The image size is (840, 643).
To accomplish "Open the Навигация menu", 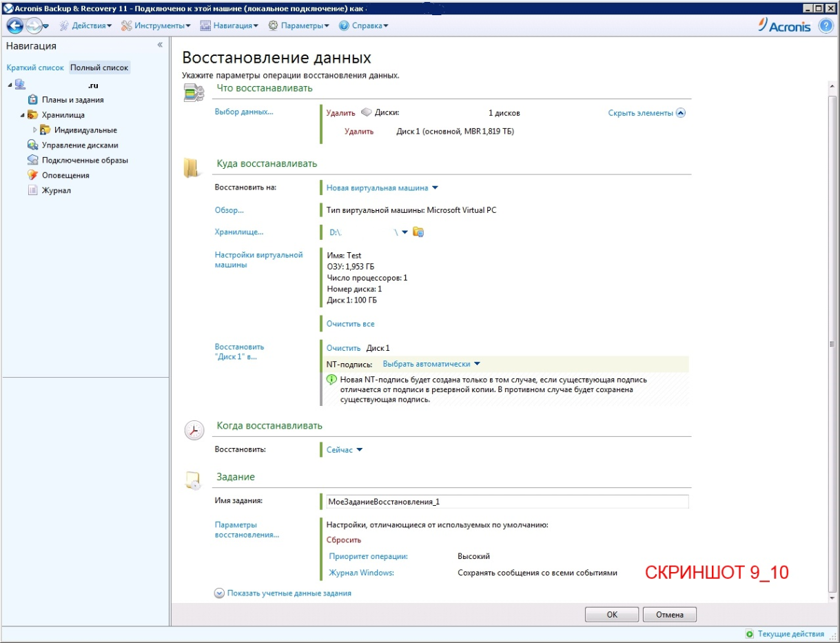I will (x=229, y=25).
